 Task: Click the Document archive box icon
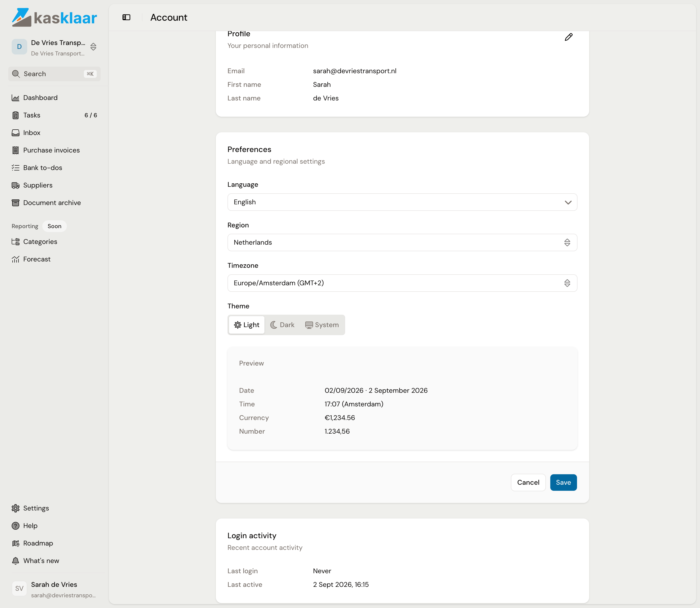(16, 203)
